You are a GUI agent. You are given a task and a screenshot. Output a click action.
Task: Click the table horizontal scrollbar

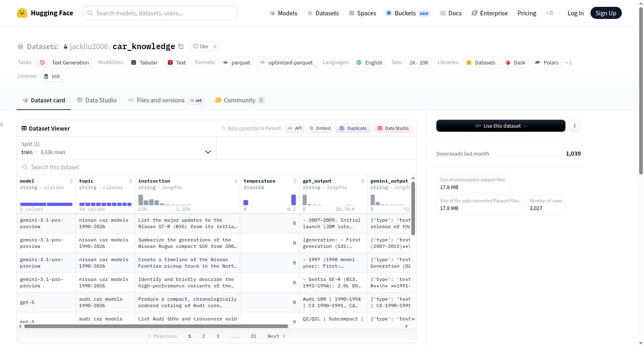point(156,326)
